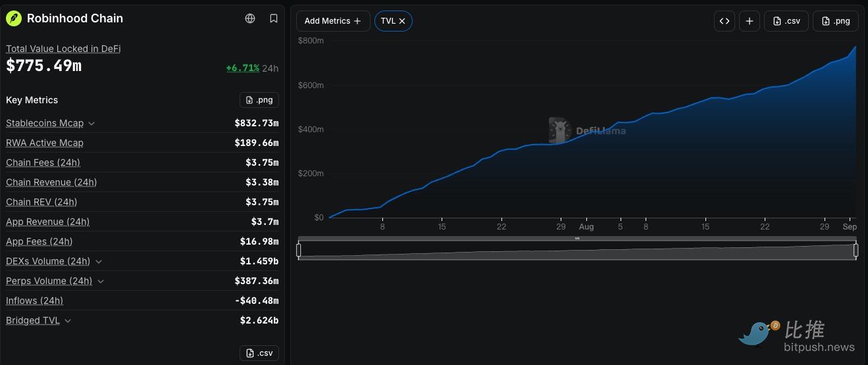Click the range slider's top grip bar
This screenshot has height=365, width=868.
(x=577, y=239)
